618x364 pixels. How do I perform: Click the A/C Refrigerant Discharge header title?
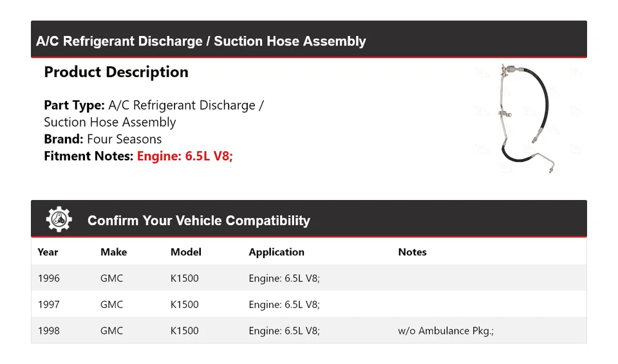(x=201, y=41)
